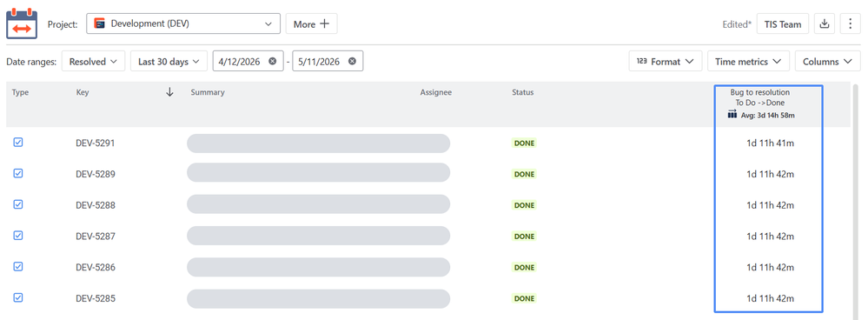Expand the Resolved date range dropdown

[x=94, y=62]
